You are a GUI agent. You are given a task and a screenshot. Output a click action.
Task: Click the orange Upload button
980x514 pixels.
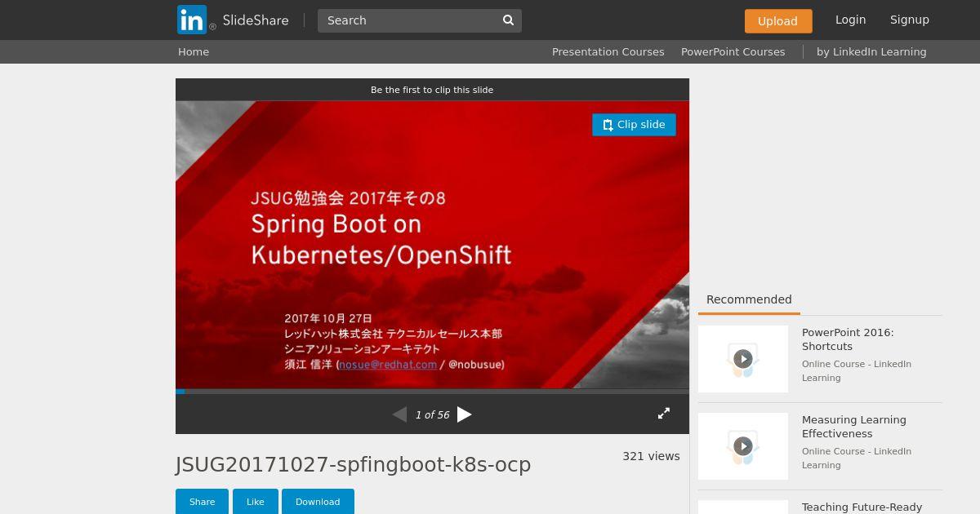778,21
